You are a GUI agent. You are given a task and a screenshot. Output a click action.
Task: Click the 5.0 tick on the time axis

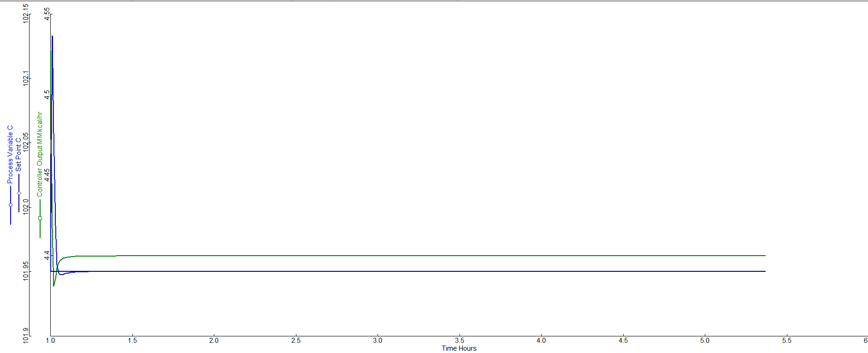[705, 341]
